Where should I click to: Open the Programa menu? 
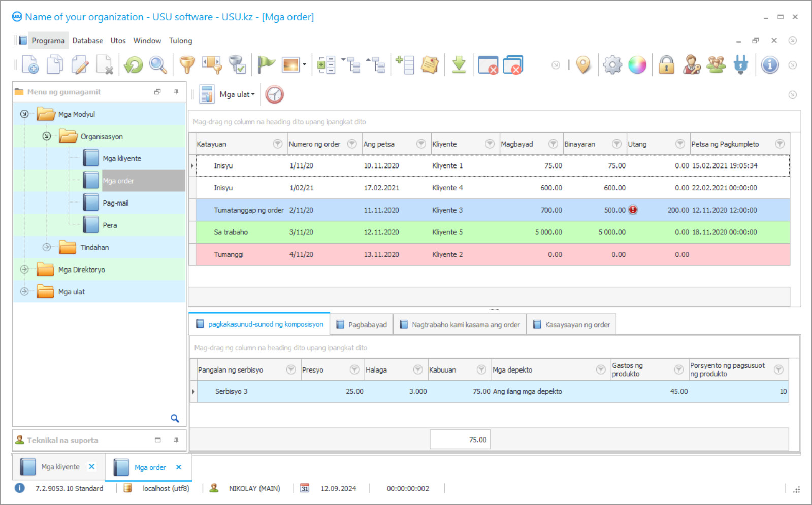click(48, 41)
